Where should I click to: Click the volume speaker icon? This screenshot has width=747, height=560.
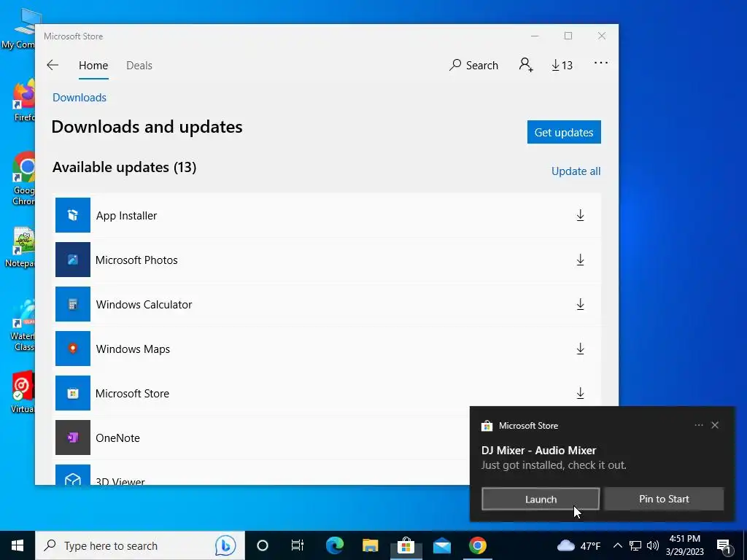click(x=653, y=545)
